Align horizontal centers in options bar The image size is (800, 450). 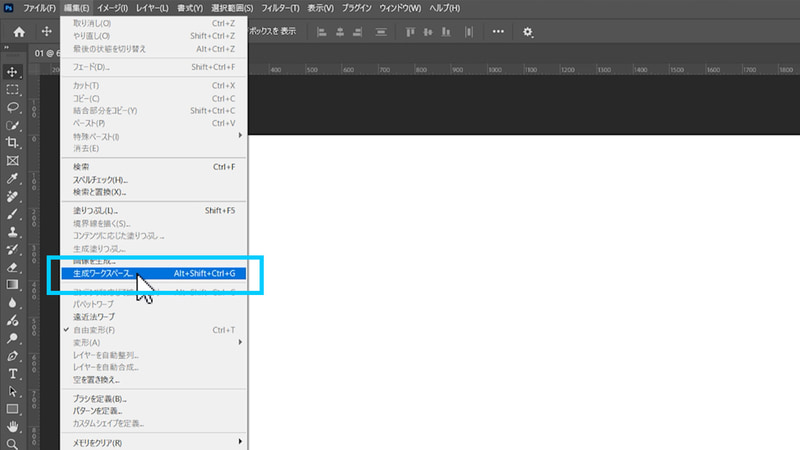coord(340,32)
